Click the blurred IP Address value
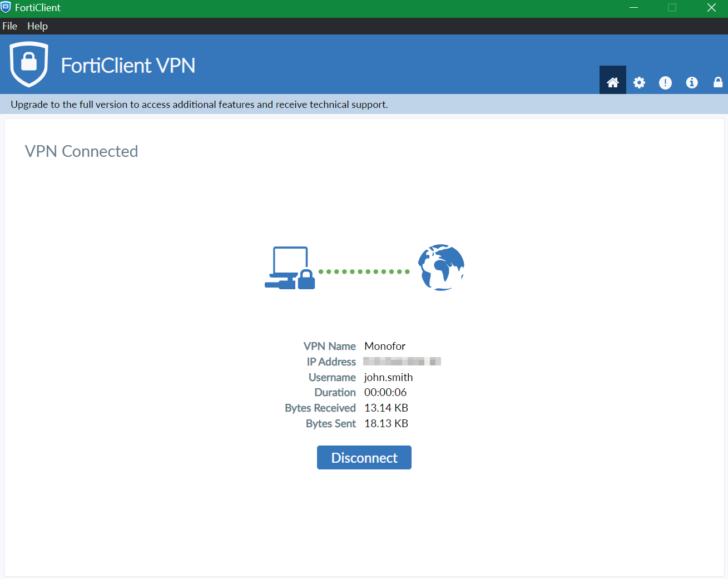Screen dimensions: 728x579 402,362
